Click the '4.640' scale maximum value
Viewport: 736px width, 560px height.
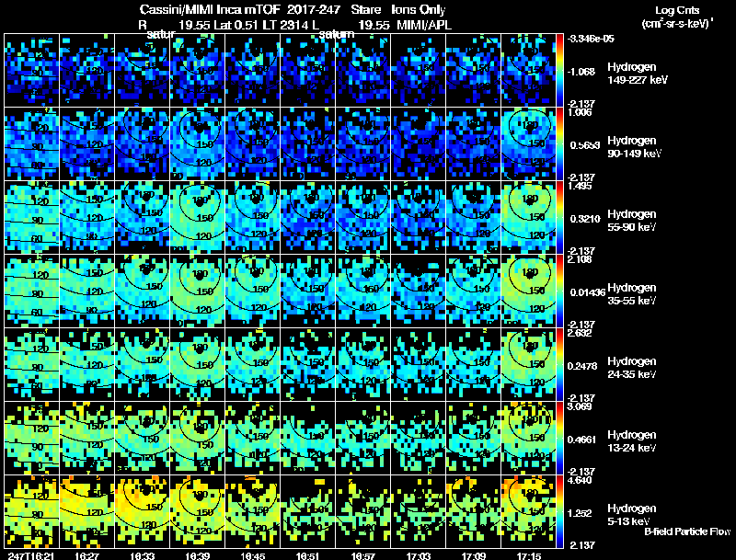pos(580,481)
